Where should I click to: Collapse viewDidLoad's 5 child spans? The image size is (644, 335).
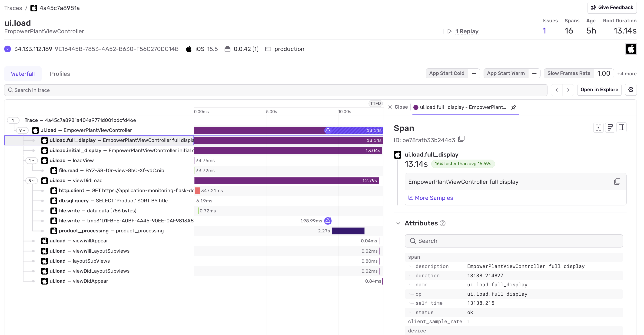[x=31, y=181]
